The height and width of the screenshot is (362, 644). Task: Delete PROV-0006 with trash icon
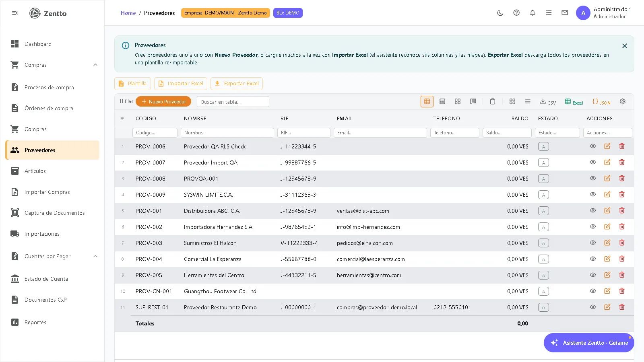click(622, 146)
